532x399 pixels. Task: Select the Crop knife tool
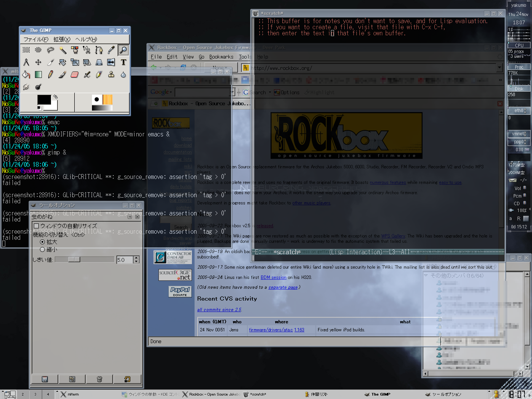point(51,62)
